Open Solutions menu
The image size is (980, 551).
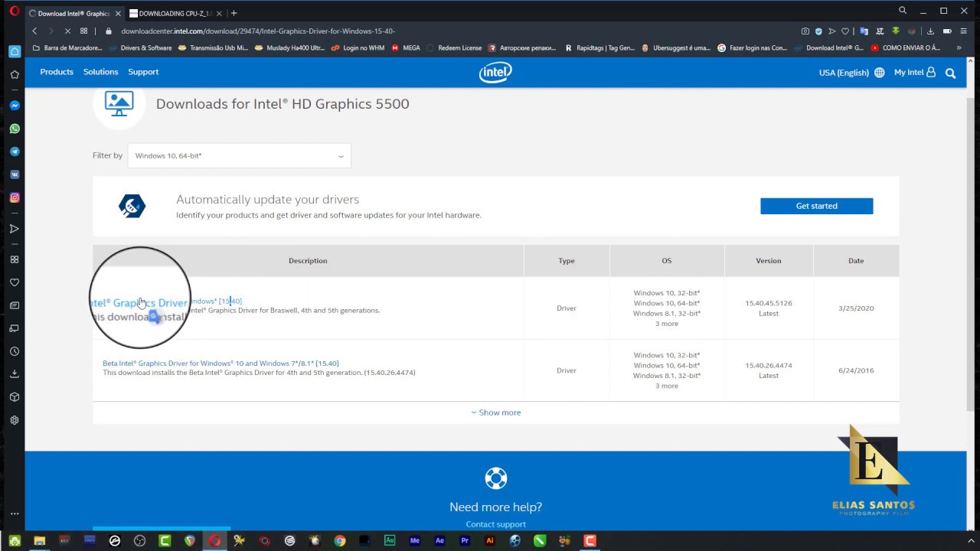coord(100,72)
